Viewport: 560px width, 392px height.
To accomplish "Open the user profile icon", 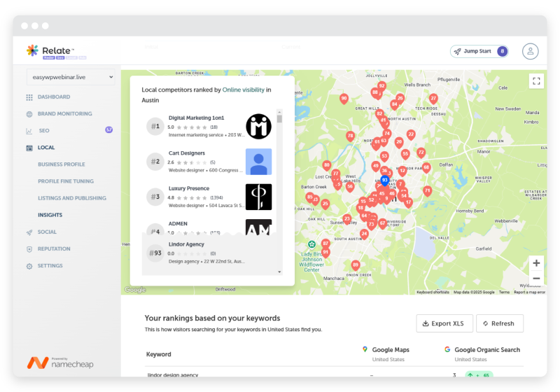I will pyautogui.click(x=530, y=51).
